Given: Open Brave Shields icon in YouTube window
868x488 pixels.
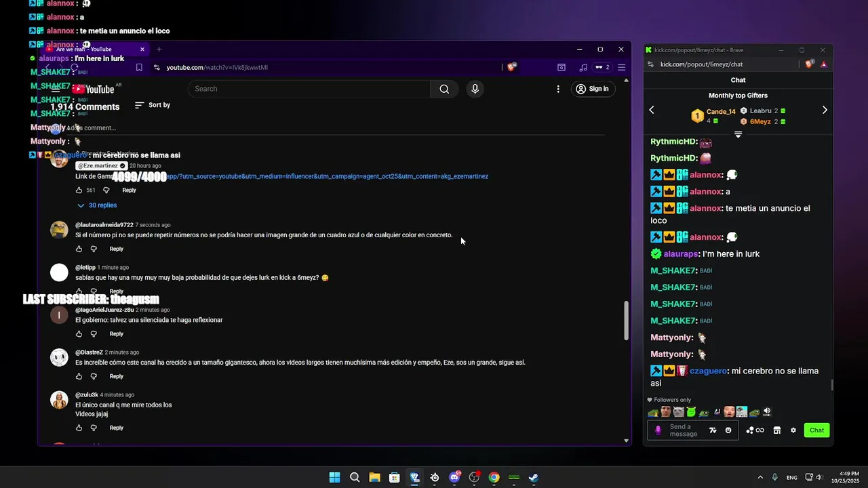Looking at the screenshot, I should pos(512,67).
